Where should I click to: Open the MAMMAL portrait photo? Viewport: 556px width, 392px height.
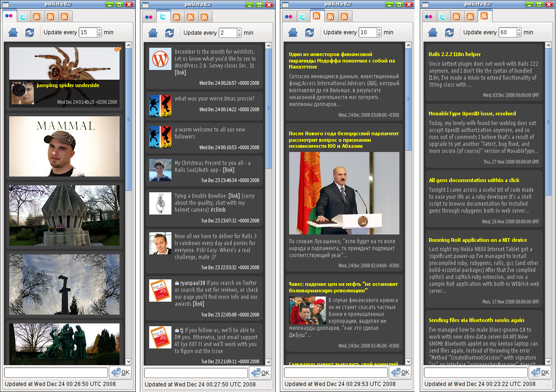point(64,146)
